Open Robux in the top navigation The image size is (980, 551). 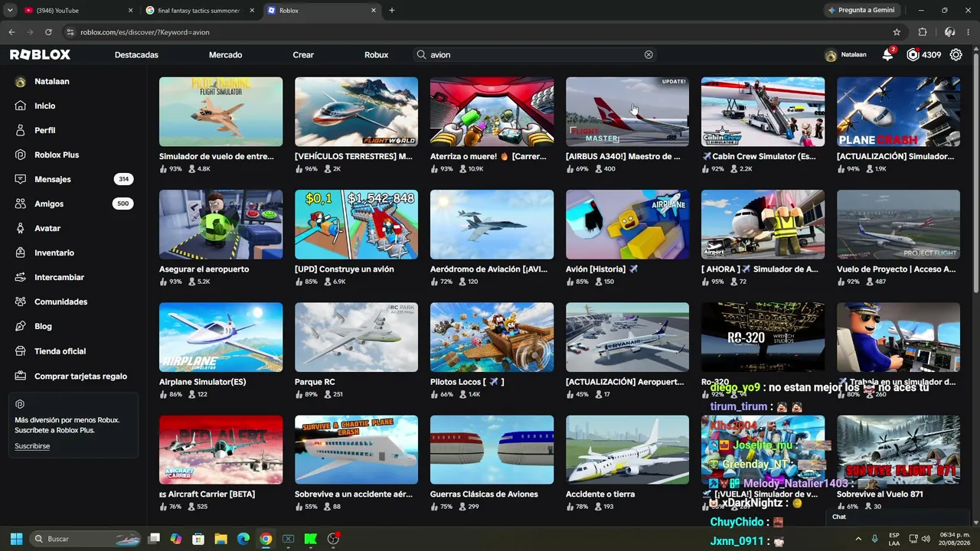click(x=377, y=55)
